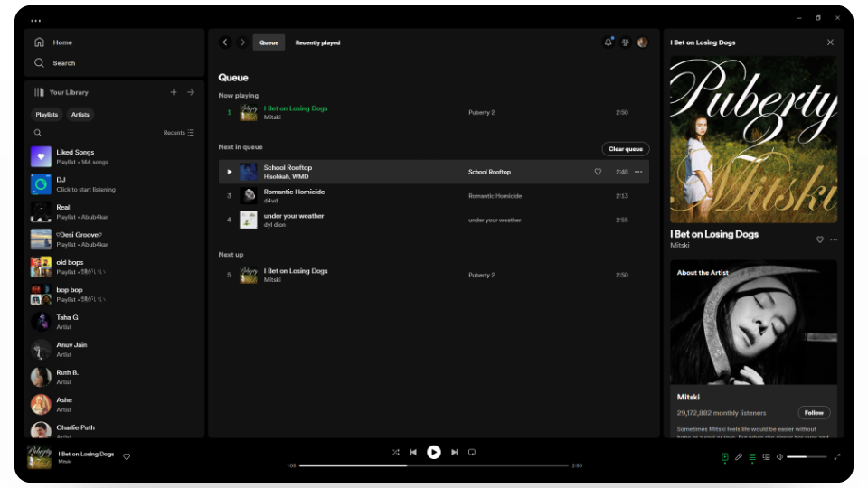Open the user profile avatar menu
Screen dimensions: 868x488
click(x=643, y=42)
